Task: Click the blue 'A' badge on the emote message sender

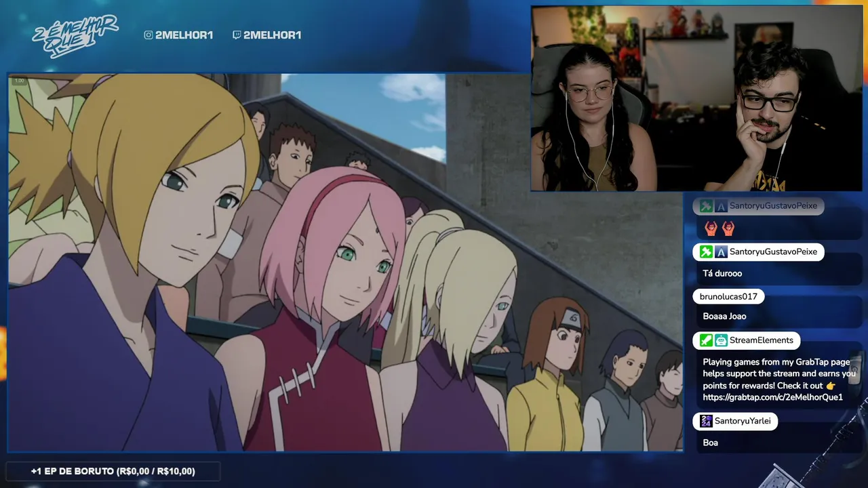Action: (721, 205)
